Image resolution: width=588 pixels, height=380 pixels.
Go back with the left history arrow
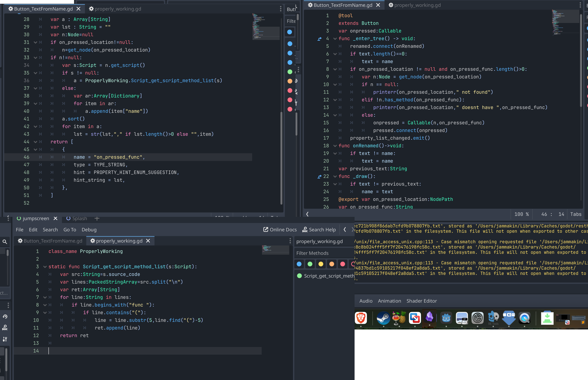point(345,229)
